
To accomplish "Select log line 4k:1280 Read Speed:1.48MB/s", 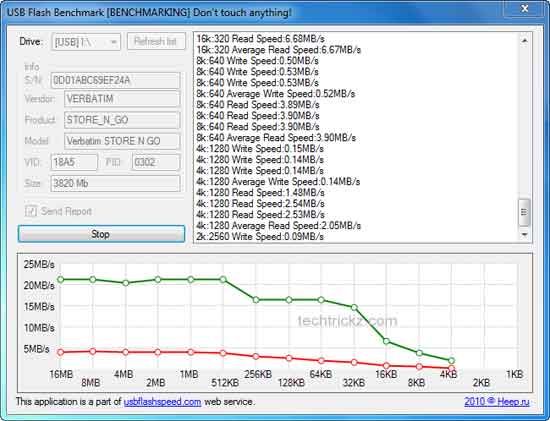I will coord(260,192).
